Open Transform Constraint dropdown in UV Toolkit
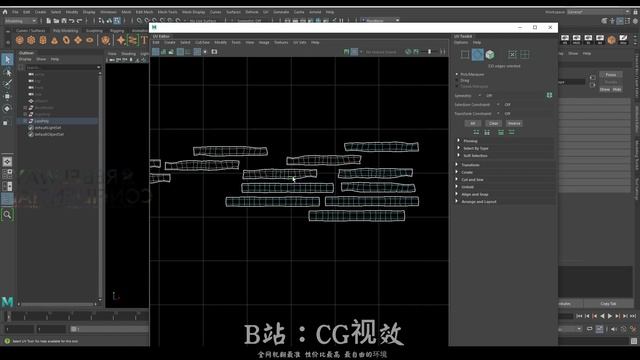This screenshot has height=360, width=640. 498,113
